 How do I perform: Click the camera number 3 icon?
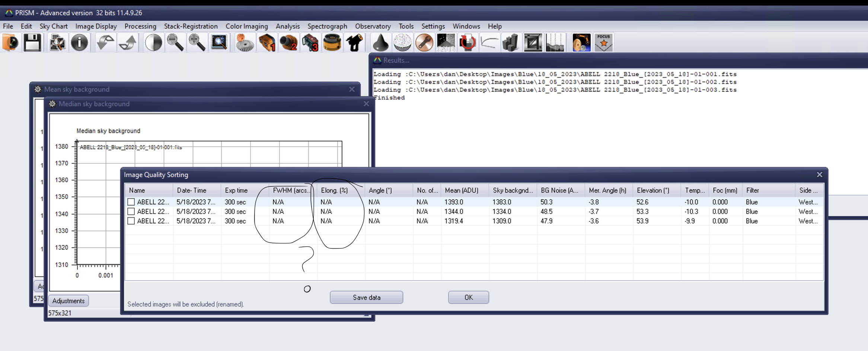click(x=310, y=43)
